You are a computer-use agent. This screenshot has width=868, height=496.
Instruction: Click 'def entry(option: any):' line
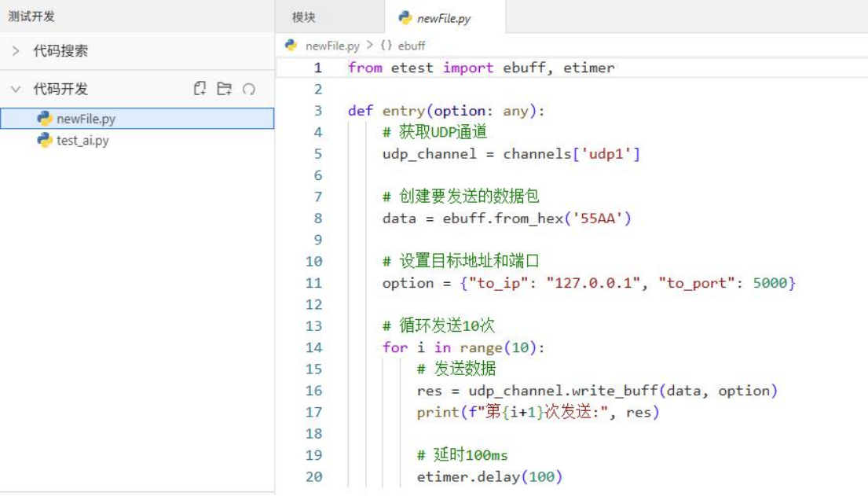pos(446,111)
